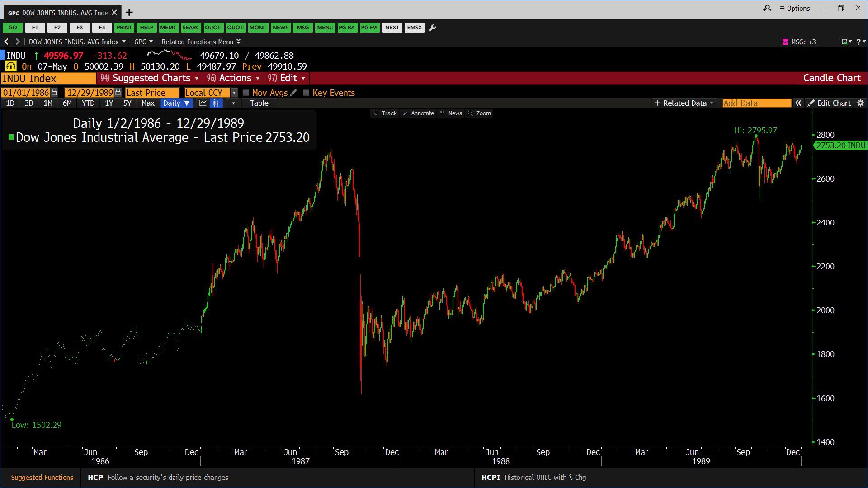Image resolution: width=868 pixels, height=488 pixels.
Task: Collapse panel with double left chevron
Action: 798,103
